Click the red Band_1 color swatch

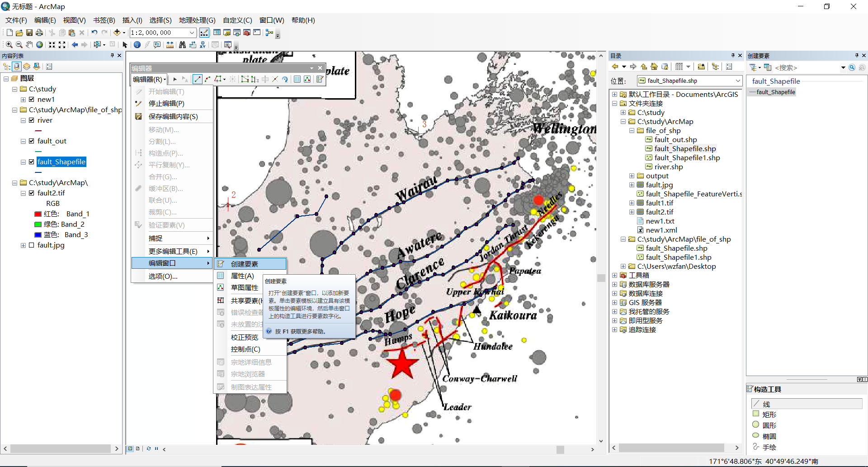[x=38, y=214]
